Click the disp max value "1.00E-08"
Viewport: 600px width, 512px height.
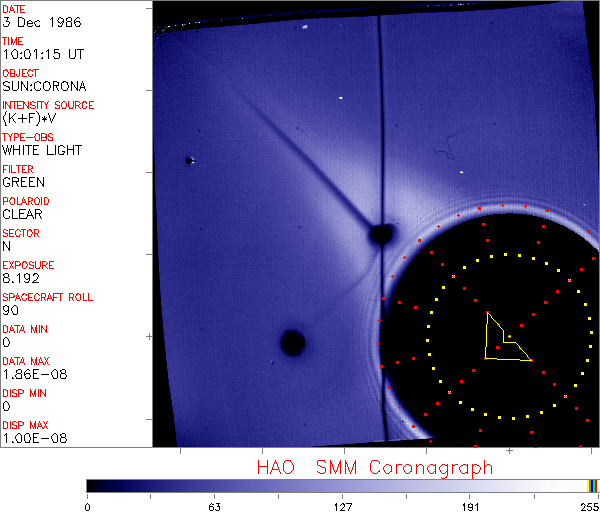click(x=29, y=438)
